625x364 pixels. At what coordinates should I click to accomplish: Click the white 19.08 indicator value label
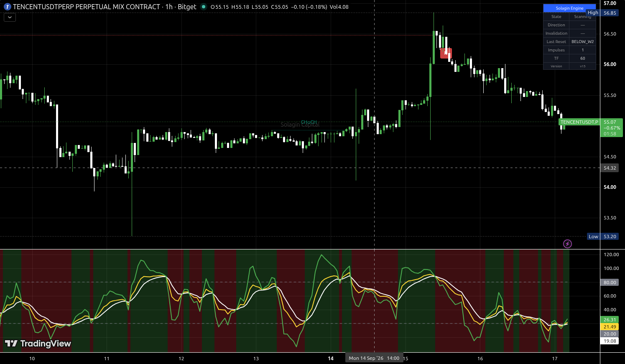[x=610, y=341]
